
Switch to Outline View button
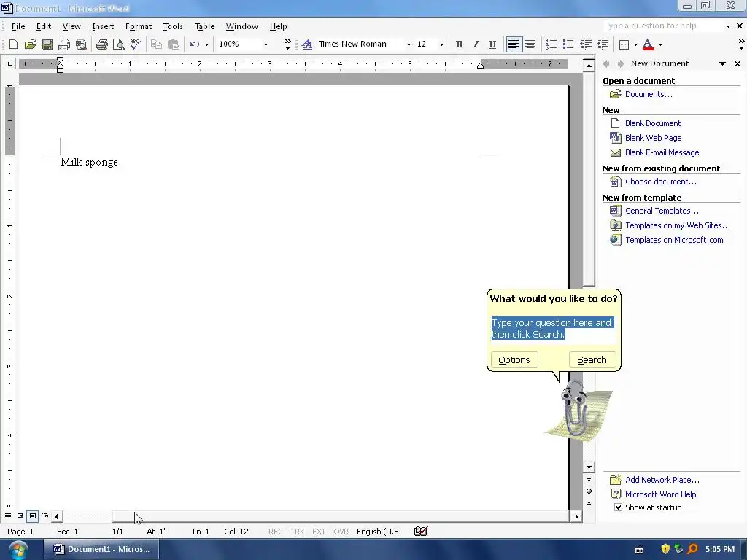coord(45,516)
